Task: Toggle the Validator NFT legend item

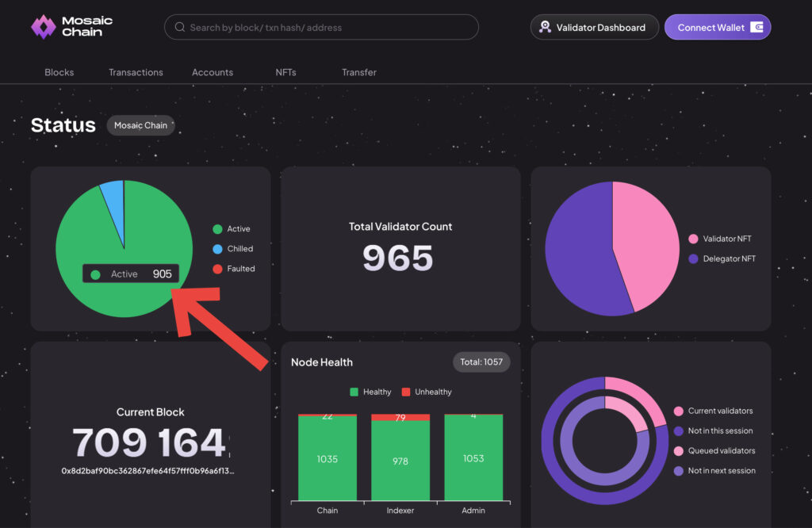Action: (719, 239)
